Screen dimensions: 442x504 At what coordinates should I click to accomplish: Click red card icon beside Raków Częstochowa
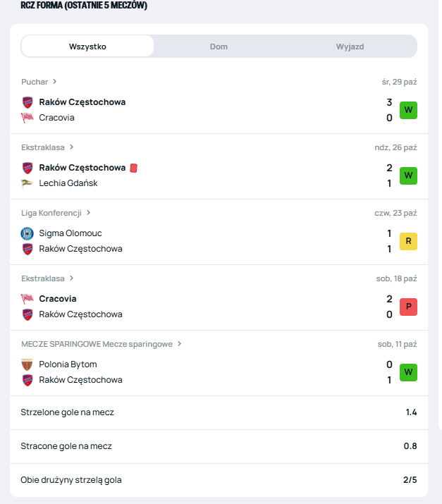[133, 168]
